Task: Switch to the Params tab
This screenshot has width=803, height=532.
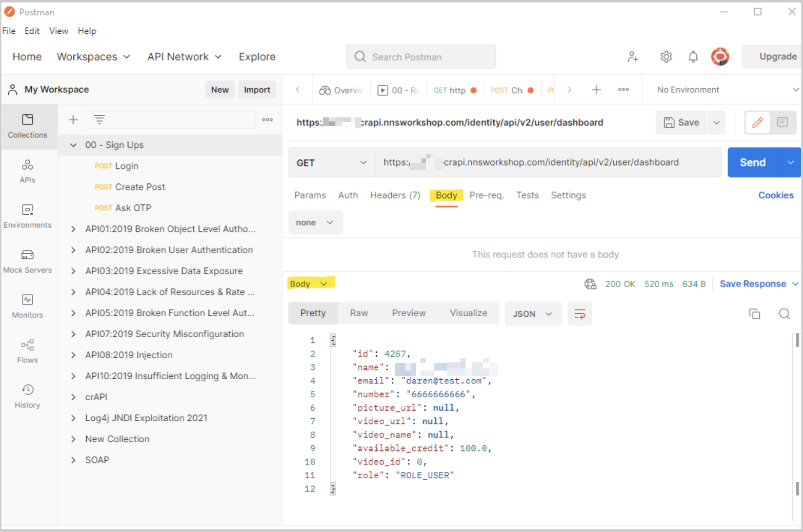Action: pyautogui.click(x=310, y=195)
